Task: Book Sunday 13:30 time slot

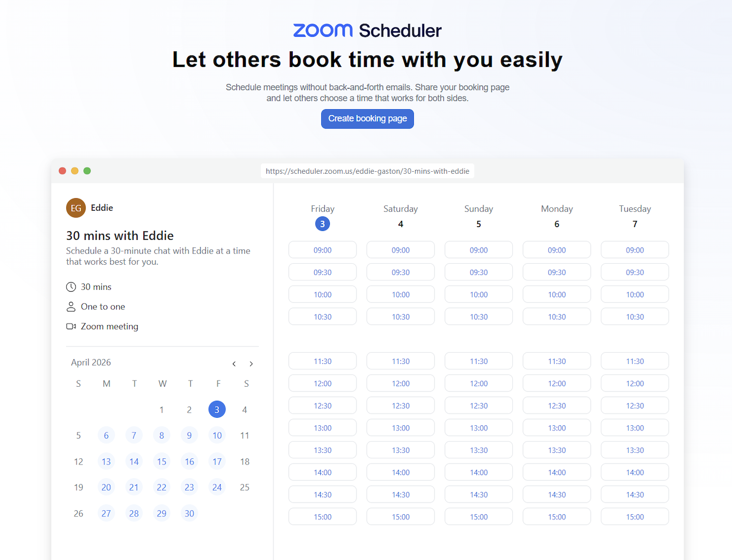Action: [x=479, y=450]
